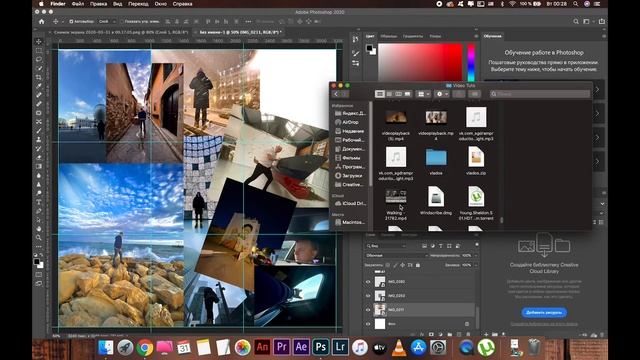Open Photoshop search magnifier icon
The height and width of the screenshot is (360, 640).
pos(576,21)
